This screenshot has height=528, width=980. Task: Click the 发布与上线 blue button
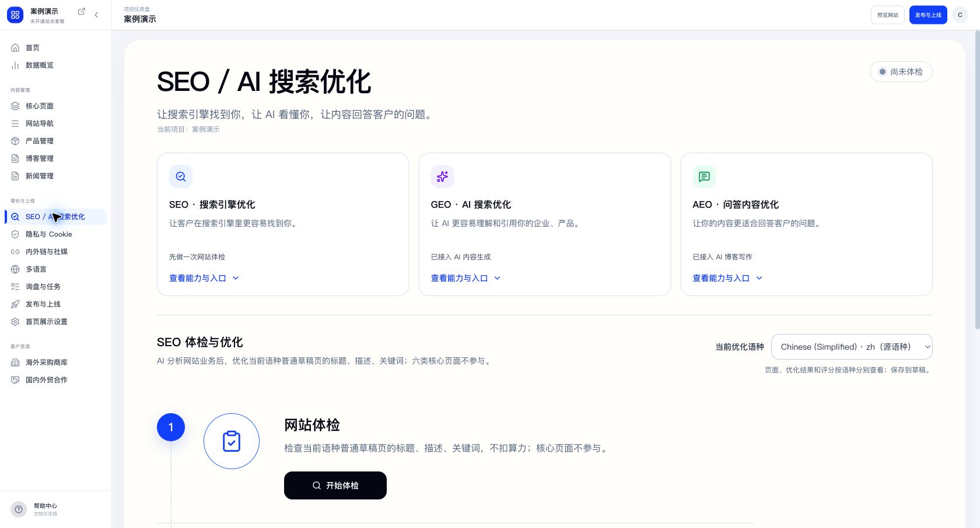click(x=928, y=15)
